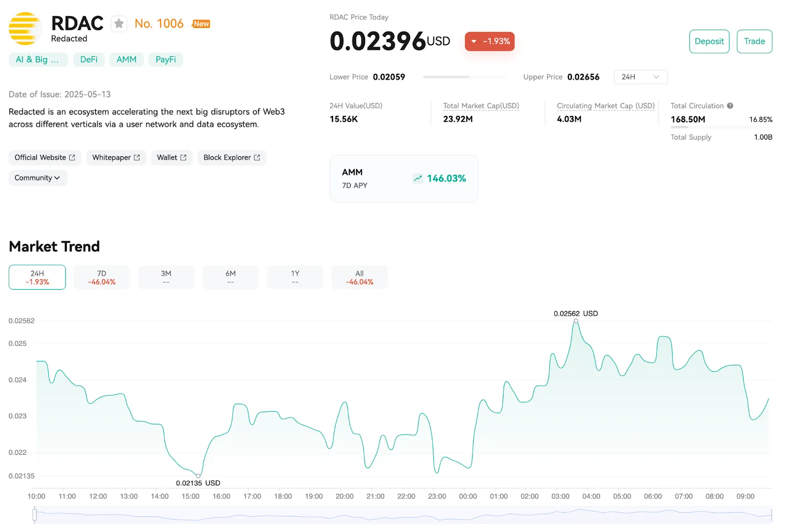Image resolution: width=786 pixels, height=532 pixels.
Task: Open the Block Explorer link
Action: (232, 158)
